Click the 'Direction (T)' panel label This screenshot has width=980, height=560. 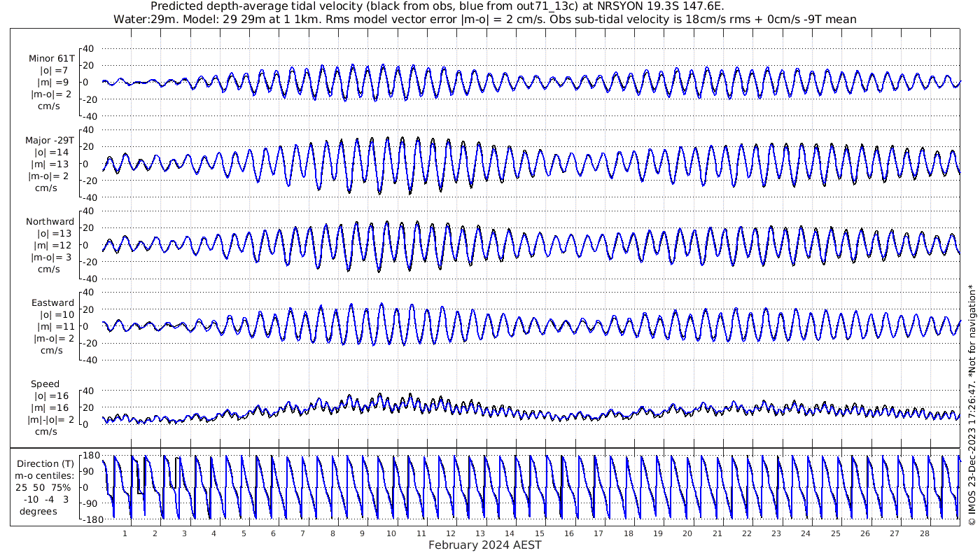45,463
